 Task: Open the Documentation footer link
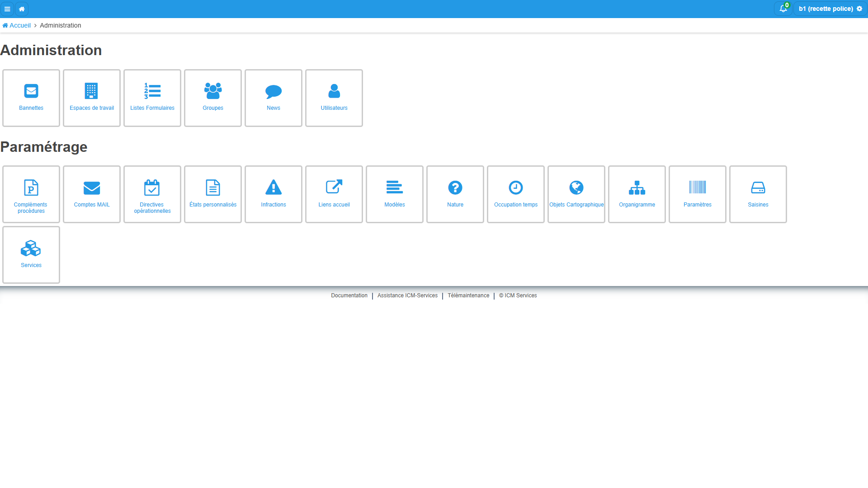[x=349, y=296]
